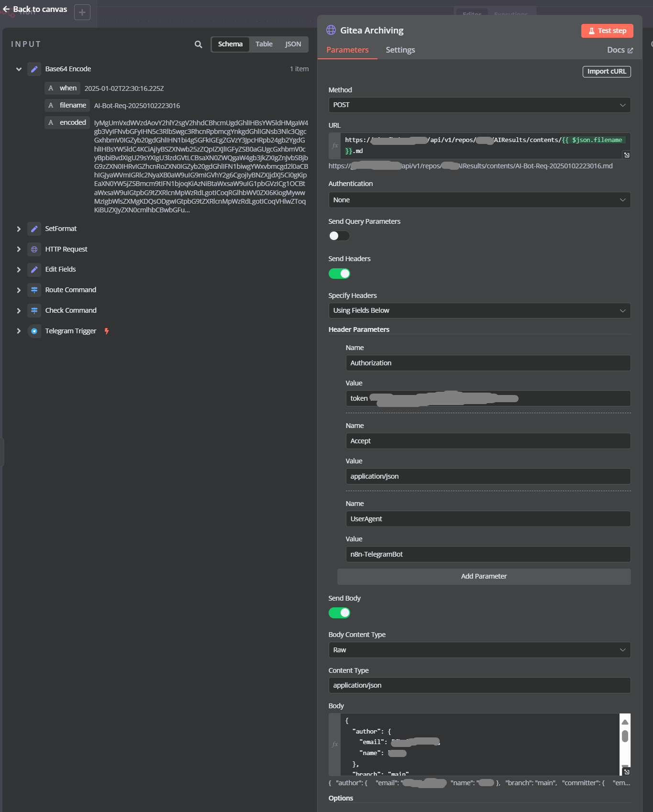Click the value 2025-01-02T22:30:16.225Z
This screenshot has width=653, height=812.
(124, 88)
